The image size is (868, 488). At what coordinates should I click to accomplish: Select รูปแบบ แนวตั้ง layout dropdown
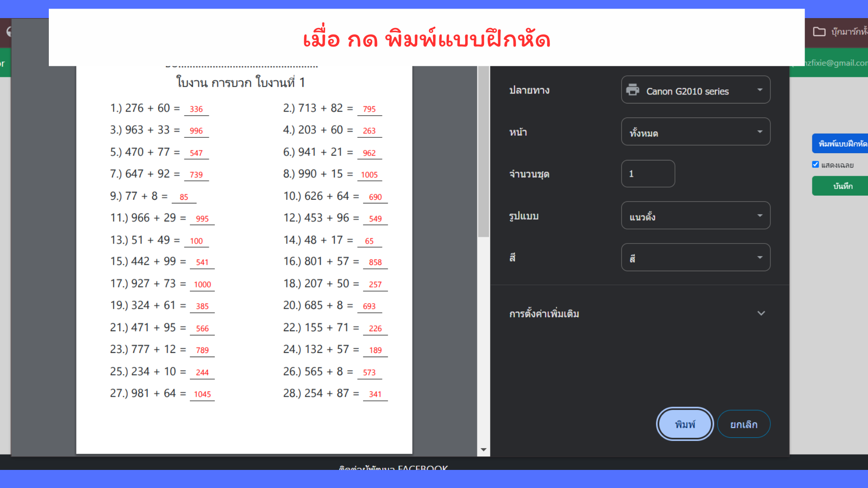coord(695,216)
